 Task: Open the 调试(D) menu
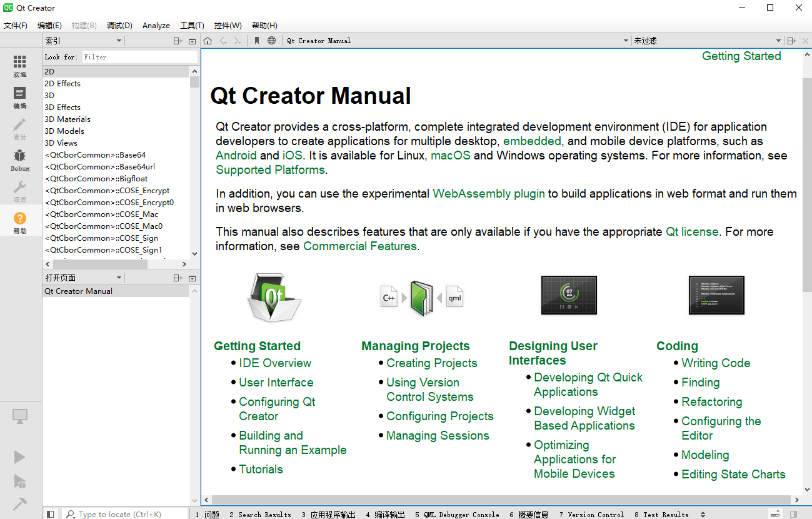point(119,26)
